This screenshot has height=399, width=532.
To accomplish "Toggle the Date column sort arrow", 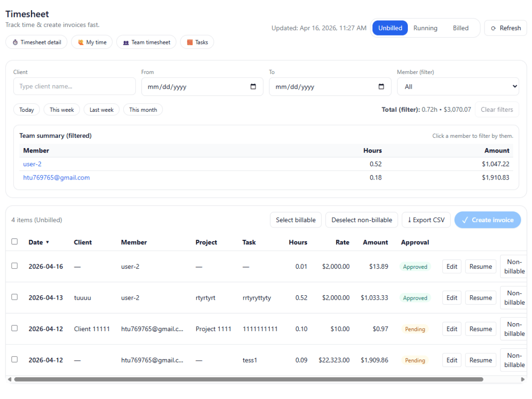I will click(x=47, y=243).
